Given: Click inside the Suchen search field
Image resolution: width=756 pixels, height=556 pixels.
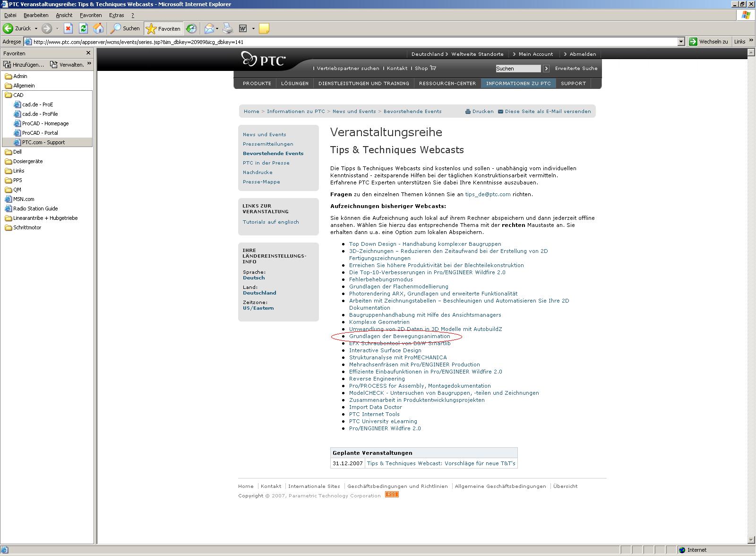Looking at the screenshot, I should click(x=518, y=69).
